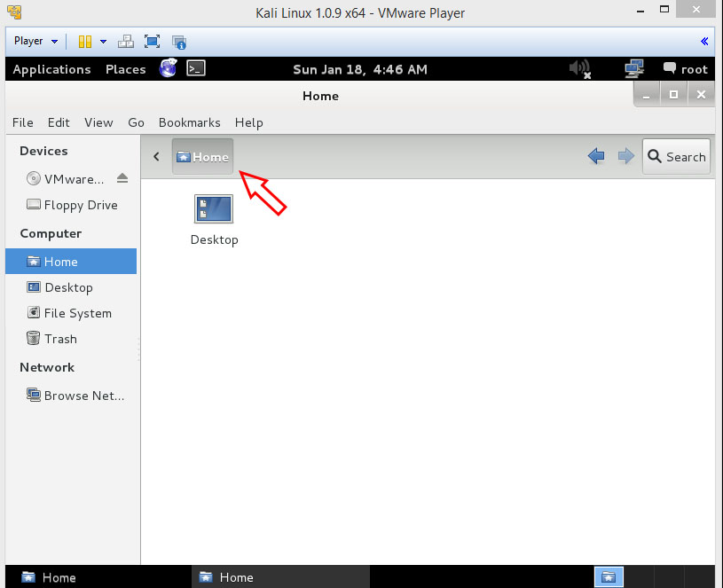This screenshot has height=588, width=723.
Task: Click the second Home entry in the bottom taskbar
Action: coord(280,577)
